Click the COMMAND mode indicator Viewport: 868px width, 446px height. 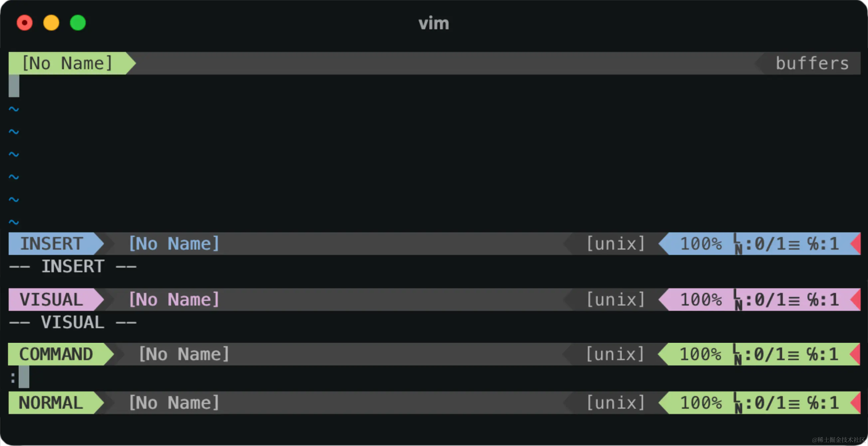click(x=56, y=354)
